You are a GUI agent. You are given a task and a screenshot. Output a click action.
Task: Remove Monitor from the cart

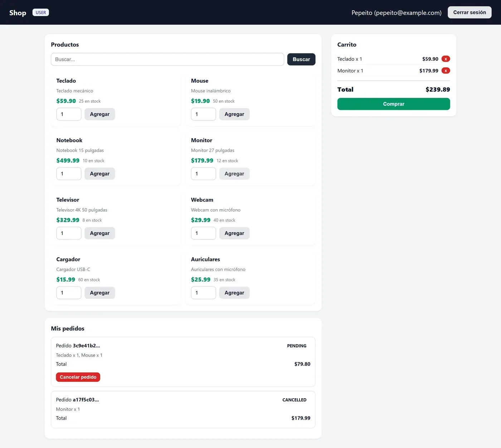tap(446, 71)
